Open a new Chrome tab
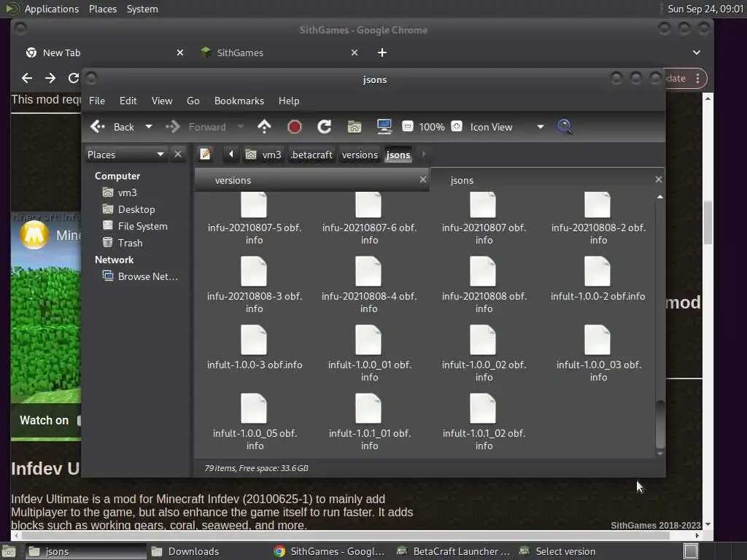The height and width of the screenshot is (560, 747). point(382,52)
